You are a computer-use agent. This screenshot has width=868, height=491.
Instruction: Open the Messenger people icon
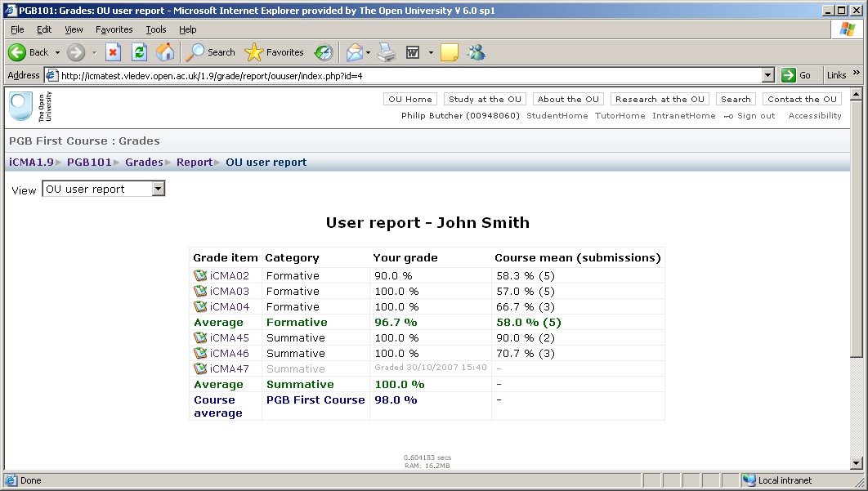coord(476,52)
